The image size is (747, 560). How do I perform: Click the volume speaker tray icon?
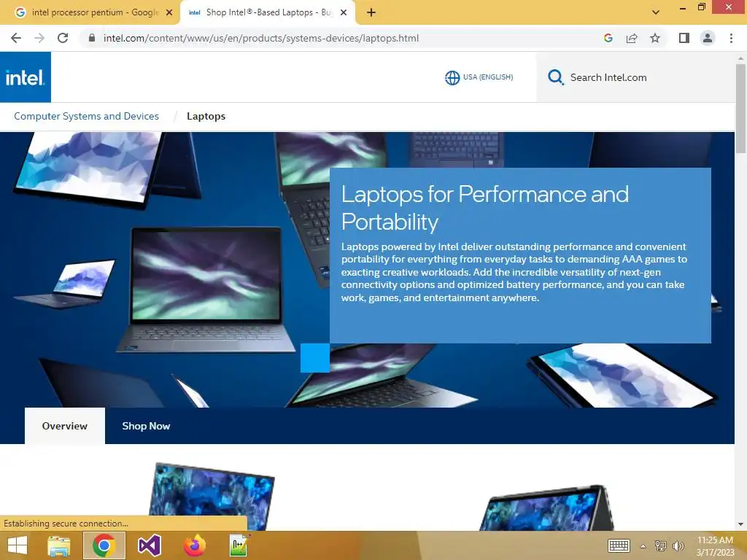click(678, 545)
